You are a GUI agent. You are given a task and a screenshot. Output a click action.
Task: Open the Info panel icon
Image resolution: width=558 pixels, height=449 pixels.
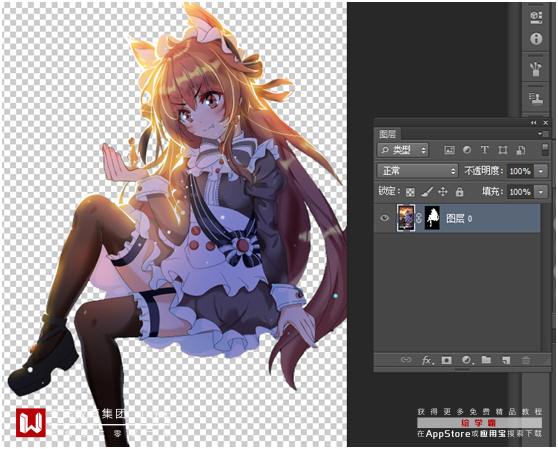536,38
